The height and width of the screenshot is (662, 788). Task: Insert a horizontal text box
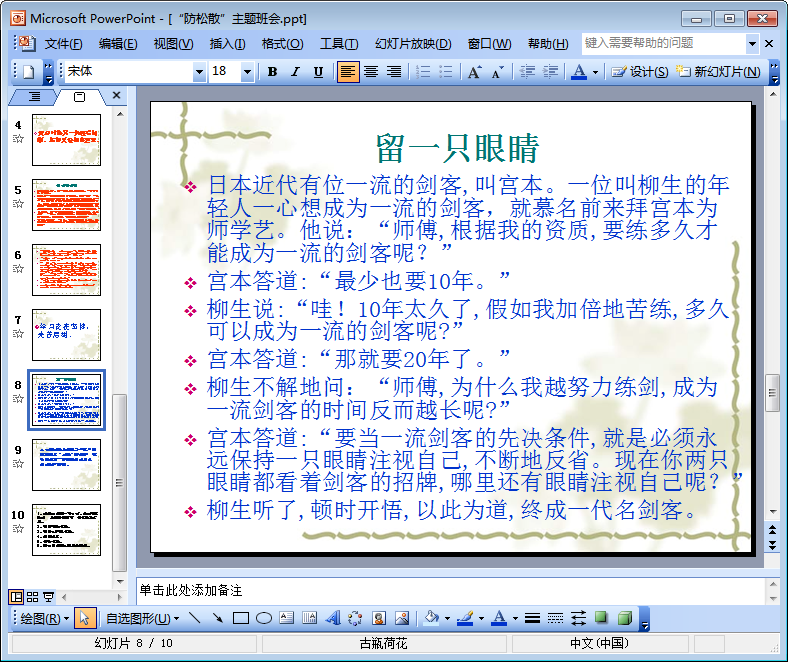click(x=286, y=619)
